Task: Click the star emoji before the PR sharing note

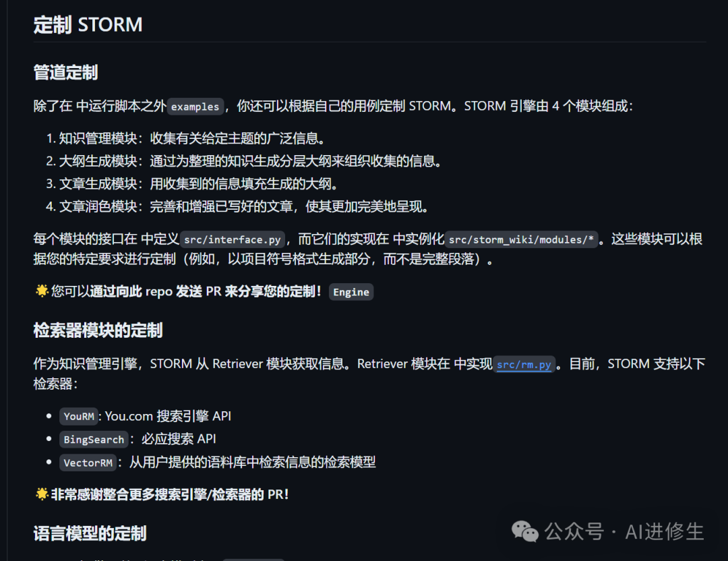Action: point(41,291)
